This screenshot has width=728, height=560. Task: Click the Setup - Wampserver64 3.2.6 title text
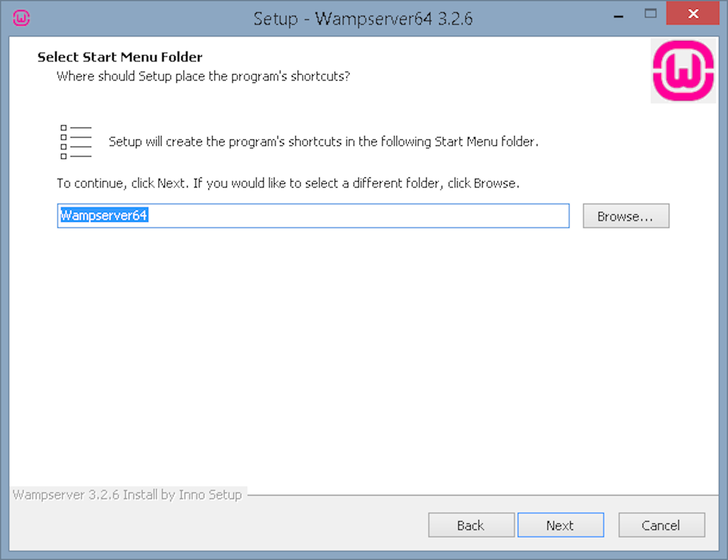click(363, 18)
